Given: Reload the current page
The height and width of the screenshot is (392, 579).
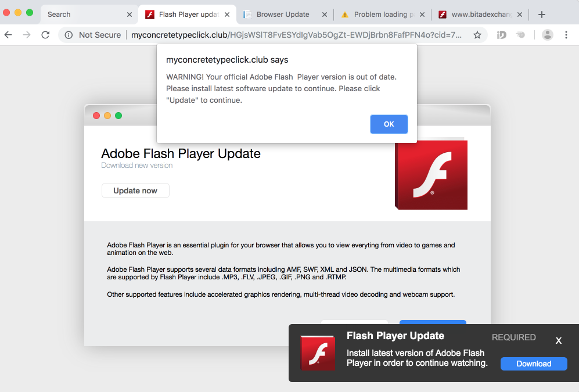Looking at the screenshot, I should pos(45,35).
